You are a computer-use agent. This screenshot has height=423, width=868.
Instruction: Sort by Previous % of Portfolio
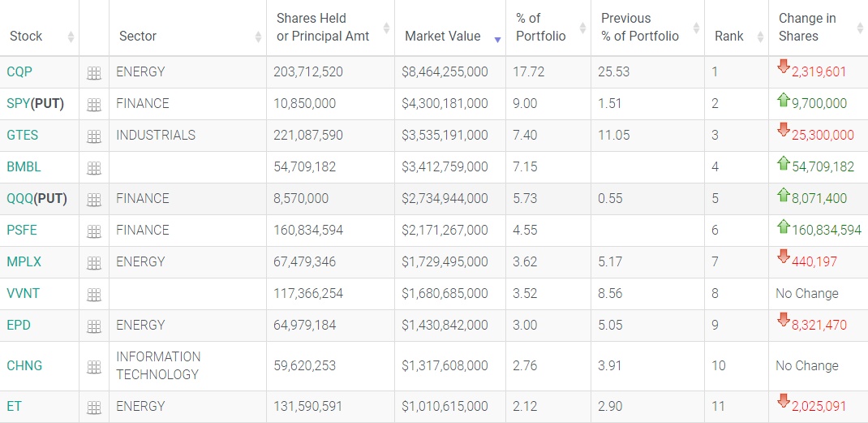click(640, 27)
